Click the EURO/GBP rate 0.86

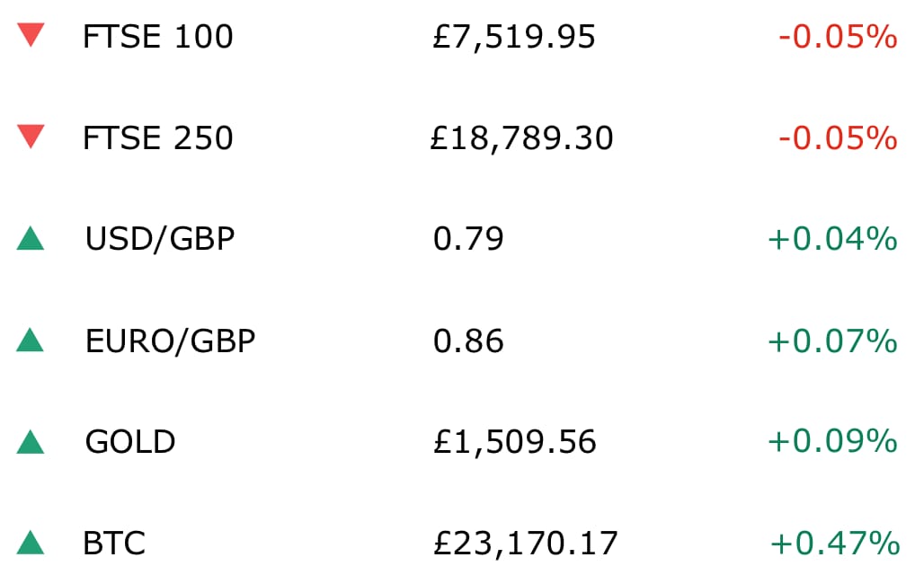tap(468, 341)
